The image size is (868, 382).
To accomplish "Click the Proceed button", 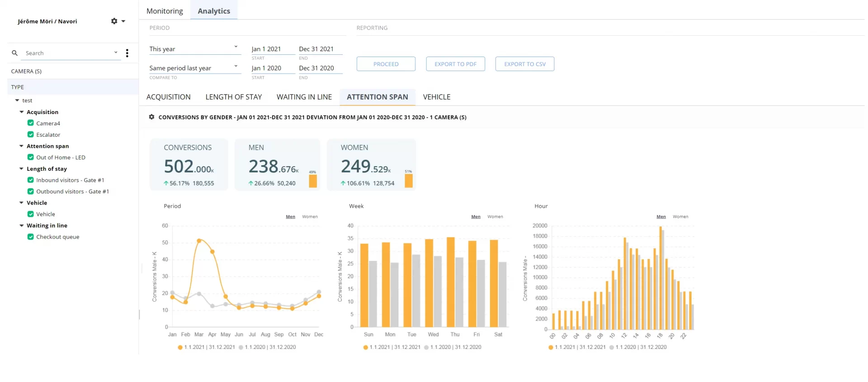I will [386, 64].
